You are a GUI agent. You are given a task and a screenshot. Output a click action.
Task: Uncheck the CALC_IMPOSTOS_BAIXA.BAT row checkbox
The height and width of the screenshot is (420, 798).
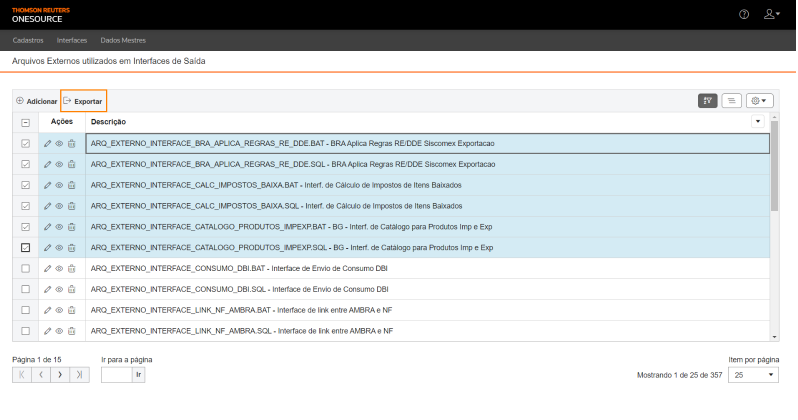point(25,185)
